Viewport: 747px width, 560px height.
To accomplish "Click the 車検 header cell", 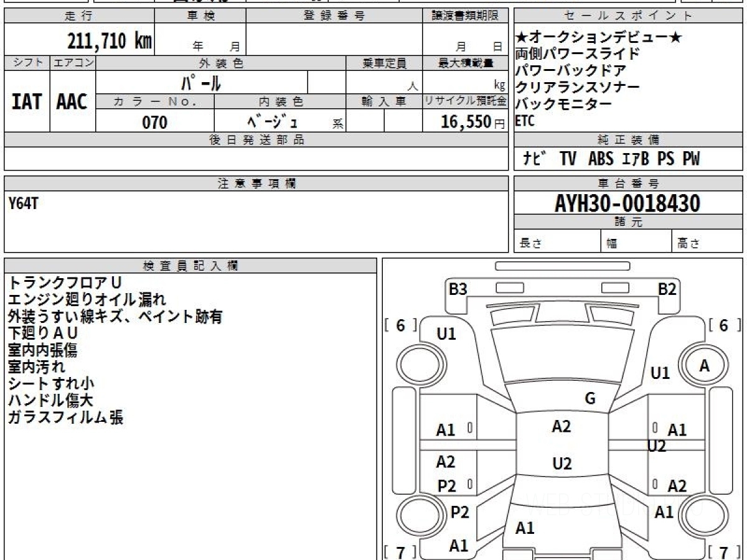I will (200, 16).
